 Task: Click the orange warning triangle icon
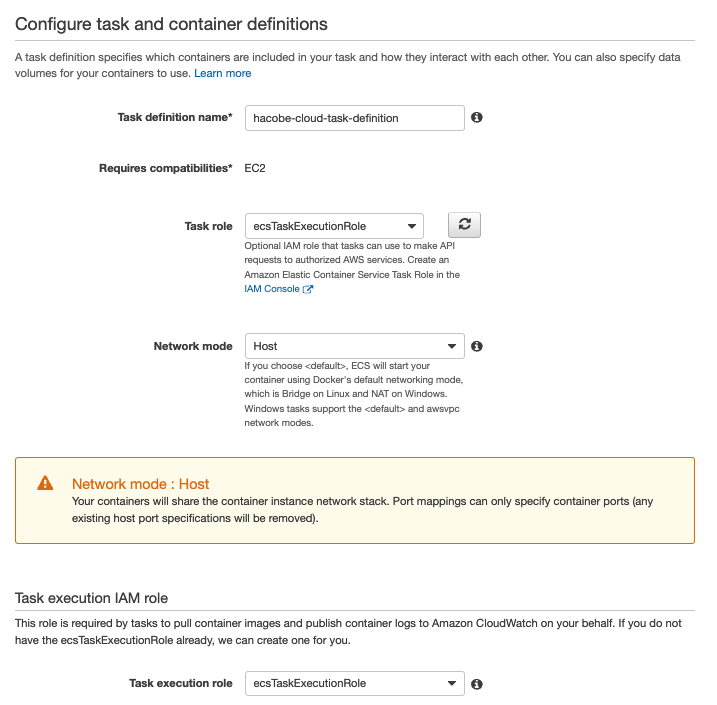(45, 483)
